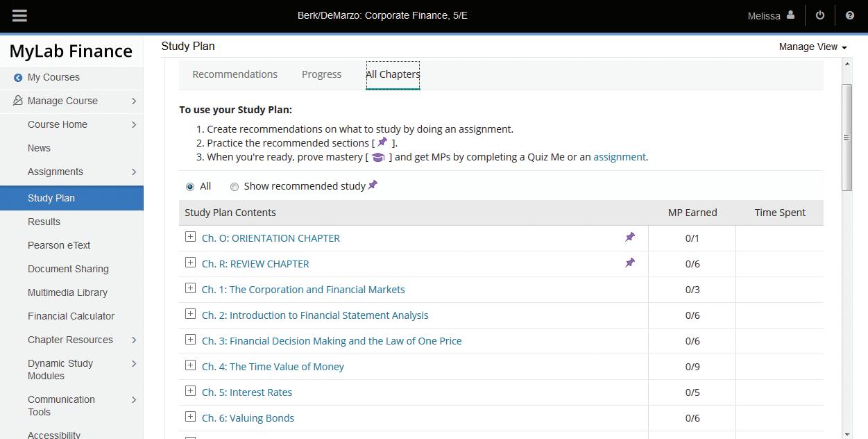Image resolution: width=868 pixels, height=439 pixels.
Task: Click the pin icon for Orientation Chapter
Action: tap(630, 238)
